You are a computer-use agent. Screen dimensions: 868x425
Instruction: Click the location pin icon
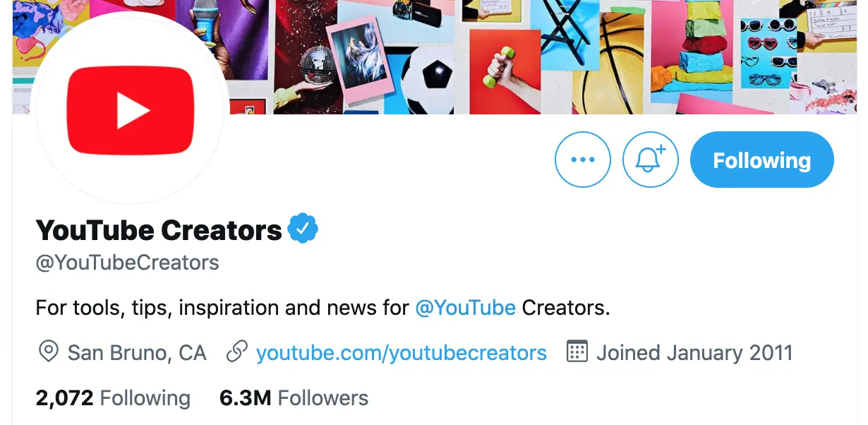click(x=48, y=352)
